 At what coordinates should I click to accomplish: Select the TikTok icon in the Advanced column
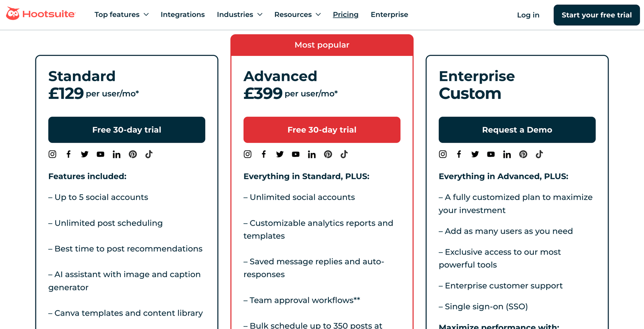coord(344,154)
